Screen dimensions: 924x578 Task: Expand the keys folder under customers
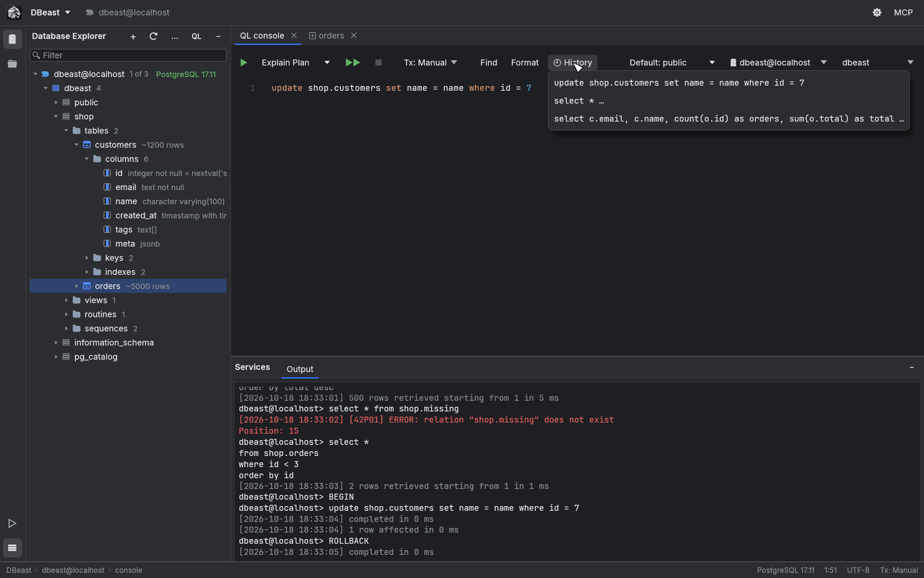[87, 258]
